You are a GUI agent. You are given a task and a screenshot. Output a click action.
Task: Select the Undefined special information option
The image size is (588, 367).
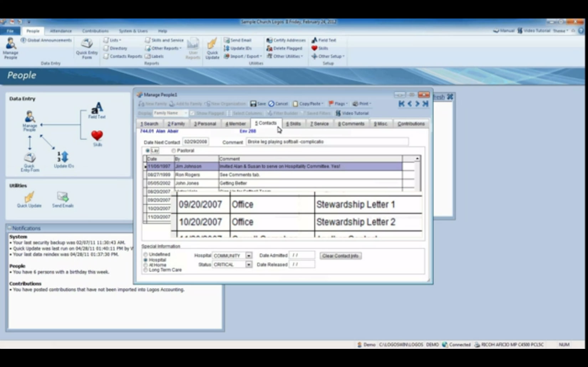pos(145,255)
